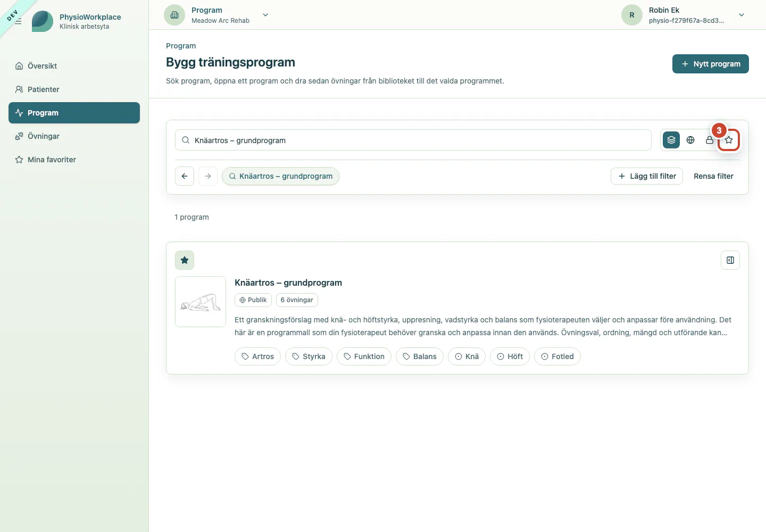Toggle the private lock filter
Screen dimensions: 766x532
coord(710,140)
